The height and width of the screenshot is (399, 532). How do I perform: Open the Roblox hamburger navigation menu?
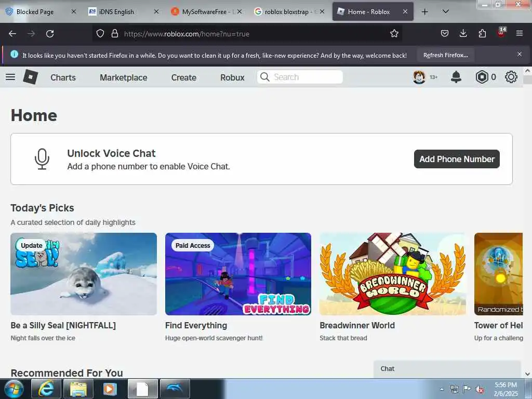point(10,77)
